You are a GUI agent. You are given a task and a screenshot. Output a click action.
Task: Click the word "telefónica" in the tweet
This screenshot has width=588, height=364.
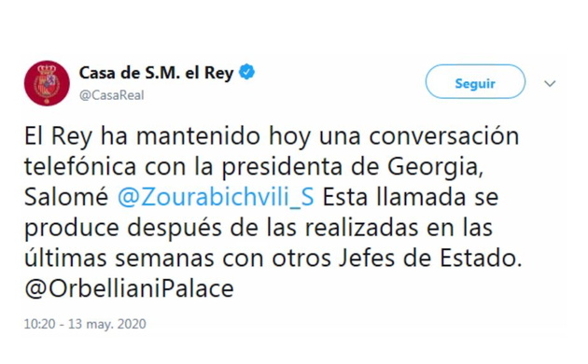80,166
